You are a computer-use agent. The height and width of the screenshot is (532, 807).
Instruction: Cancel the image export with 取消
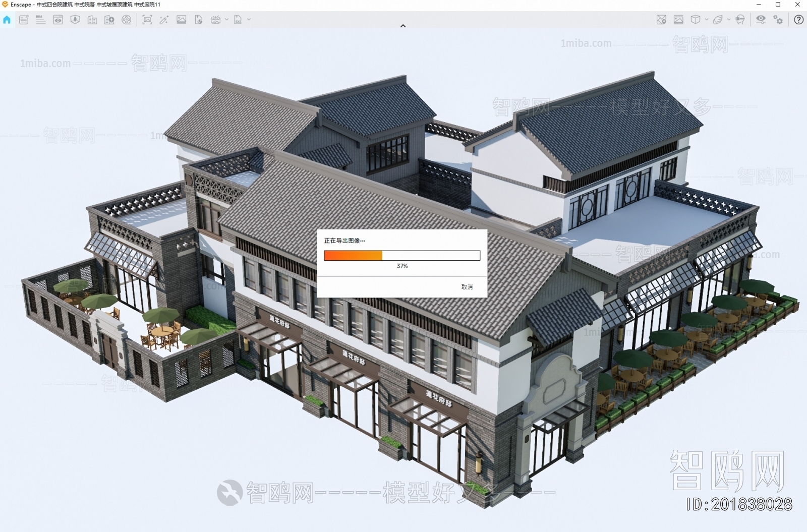click(x=467, y=286)
